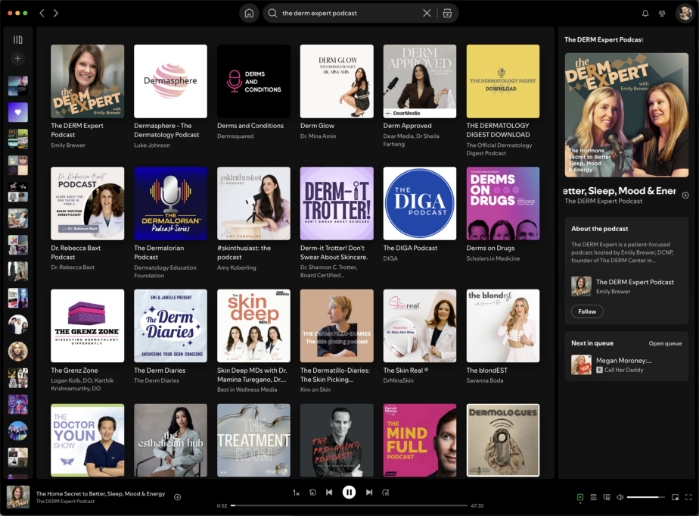Open the Dermalogues cover
699x516 pixels.
[x=503, y=441]
